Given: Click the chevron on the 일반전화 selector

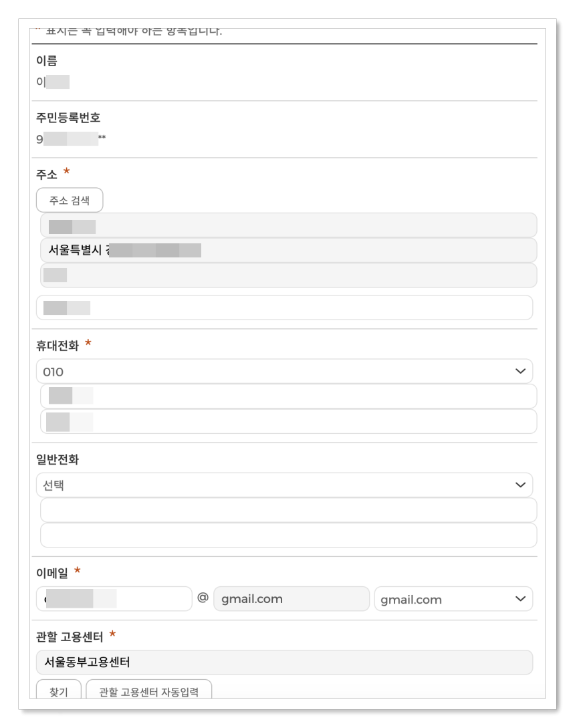Looking at the screenshot, I should (522, 485).
